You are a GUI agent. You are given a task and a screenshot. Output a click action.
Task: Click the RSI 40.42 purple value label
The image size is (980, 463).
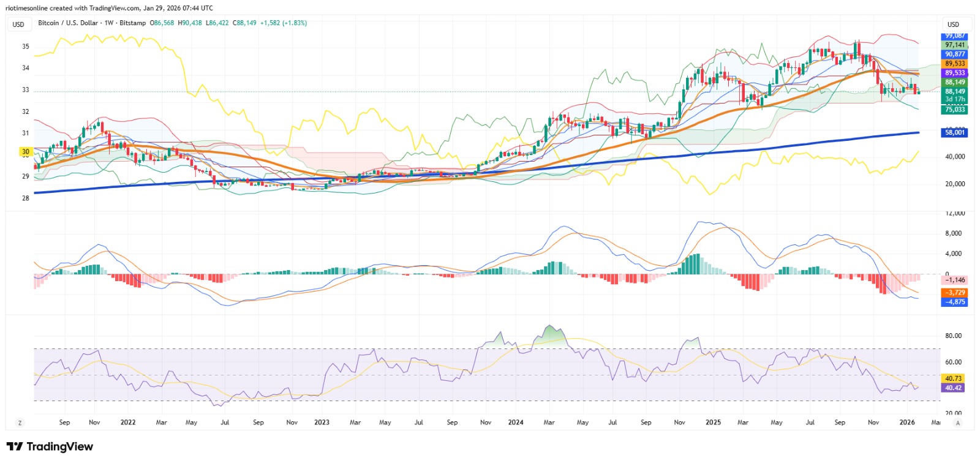tap(952, 388)
